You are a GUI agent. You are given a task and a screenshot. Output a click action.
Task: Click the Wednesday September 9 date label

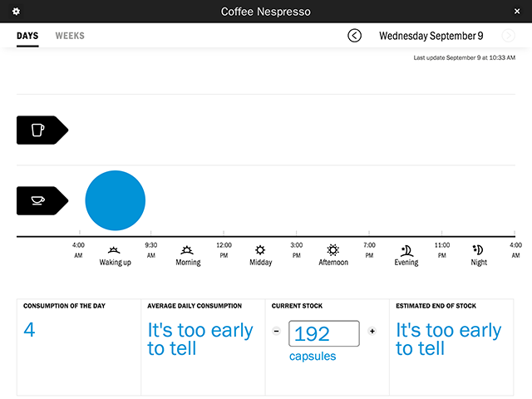tap(431, 36)
